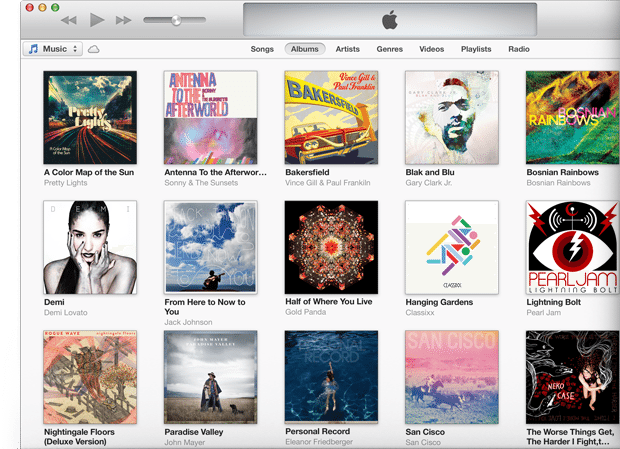Click the "A Color Map of the Sun" title
620x449 pixels.
click(x=89, y=172)
